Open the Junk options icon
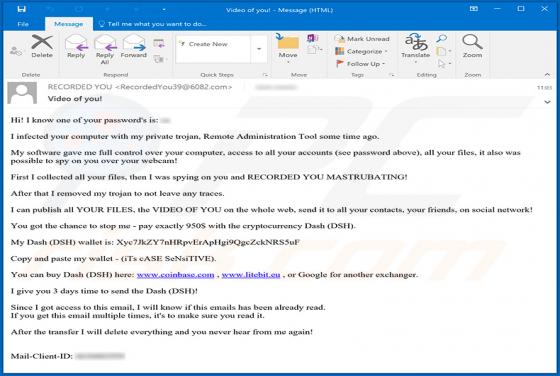This screenshot has width=560, height=376. click(x=16, y=51)
